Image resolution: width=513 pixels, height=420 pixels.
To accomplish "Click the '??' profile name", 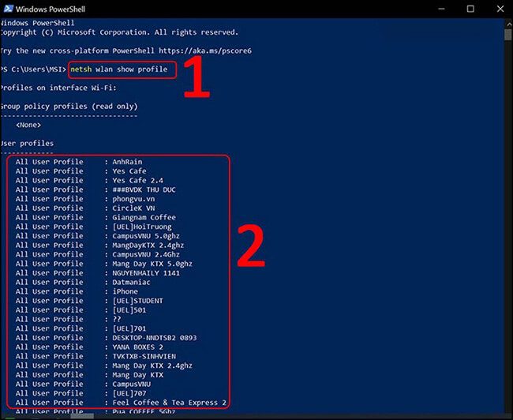I will pos(117,319).
